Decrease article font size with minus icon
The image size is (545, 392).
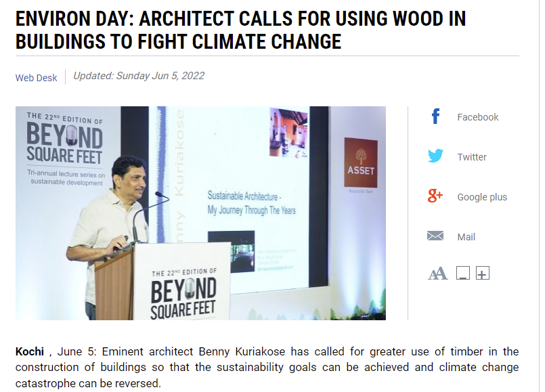[462, 273]
